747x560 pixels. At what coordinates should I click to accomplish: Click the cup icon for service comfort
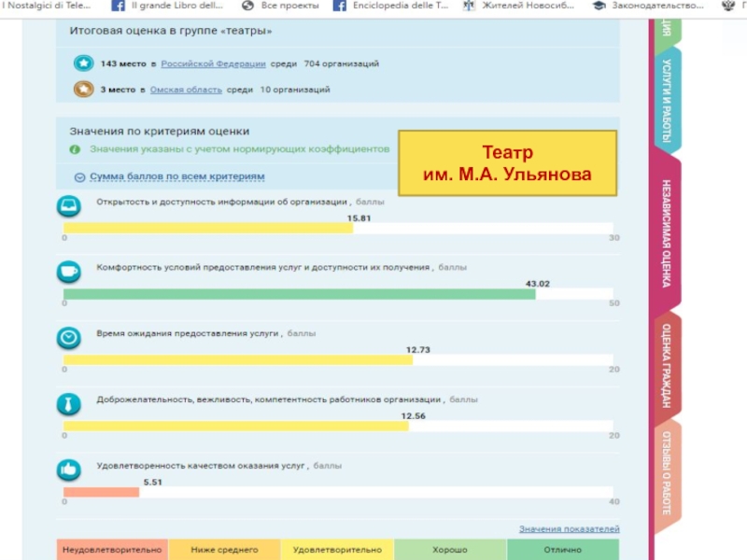tap(69, 271)
